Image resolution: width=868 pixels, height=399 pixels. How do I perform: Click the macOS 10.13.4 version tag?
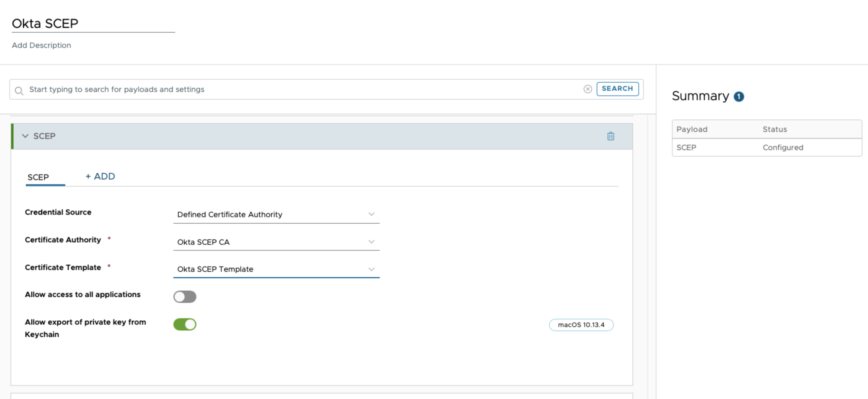(x=581, y=325)
